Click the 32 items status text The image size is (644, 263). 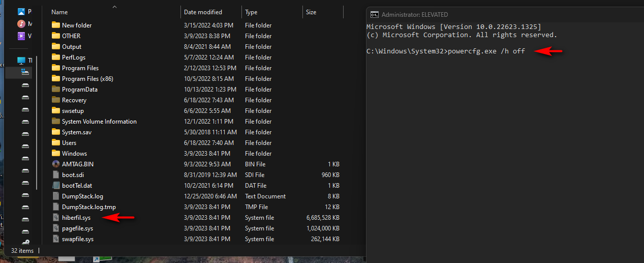22,250
